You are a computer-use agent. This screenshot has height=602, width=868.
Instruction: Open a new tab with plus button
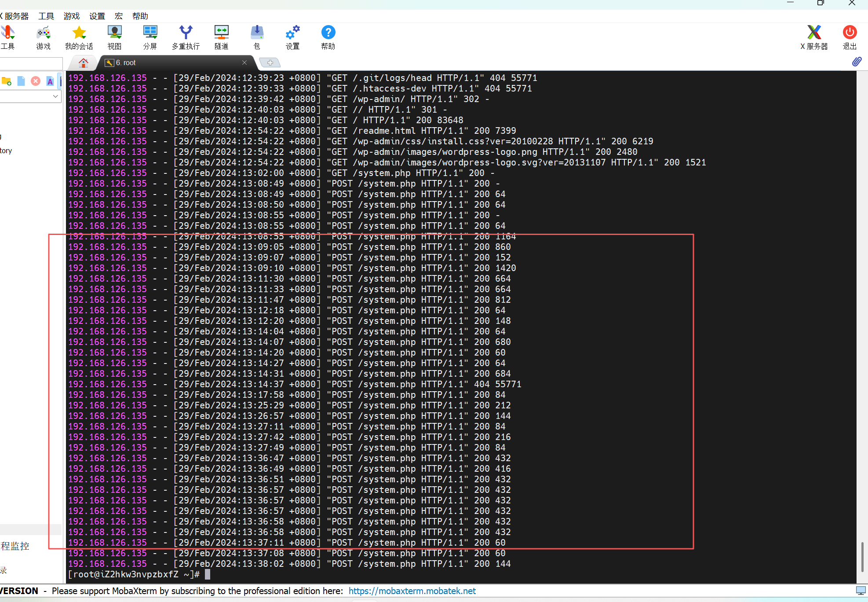270,63
